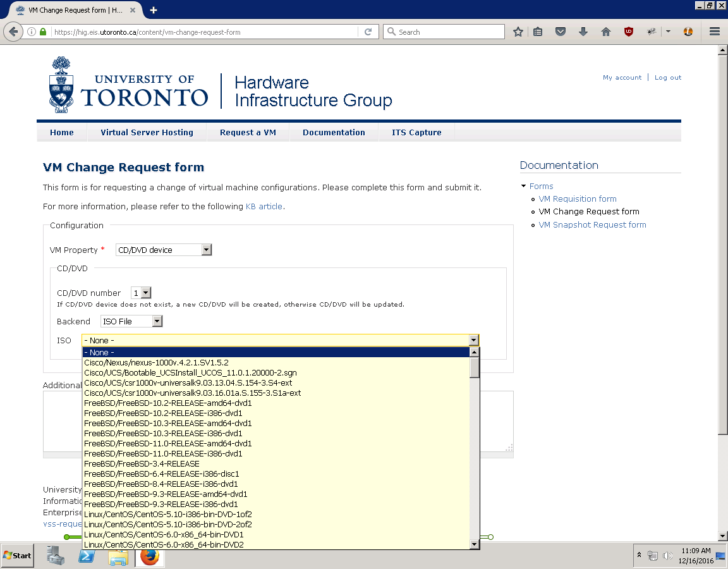The height and width of the screenshot is (569, 728).
Task: Open Virtual Server Hosting navigation tab
Action: click(147, 132)
